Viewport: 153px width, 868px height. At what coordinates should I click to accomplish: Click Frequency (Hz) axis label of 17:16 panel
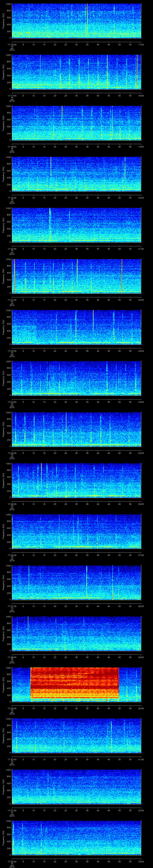pyautogui.click(x=4, y=21)
